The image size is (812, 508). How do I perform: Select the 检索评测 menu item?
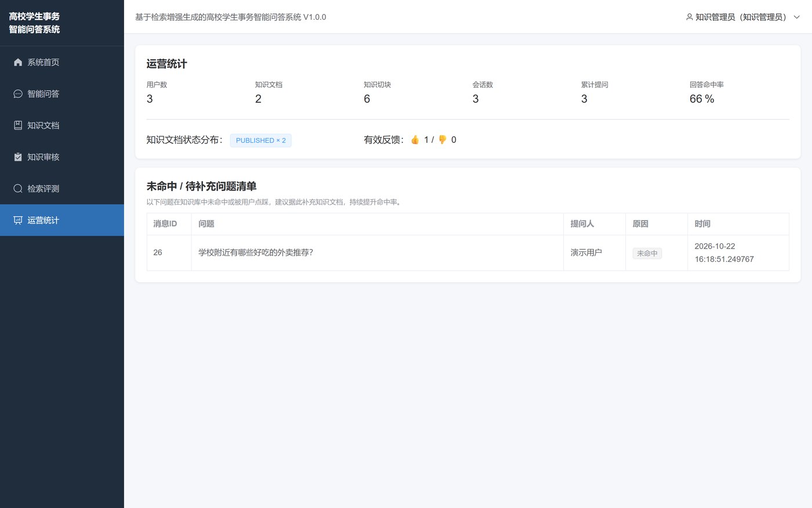(62, 189)
